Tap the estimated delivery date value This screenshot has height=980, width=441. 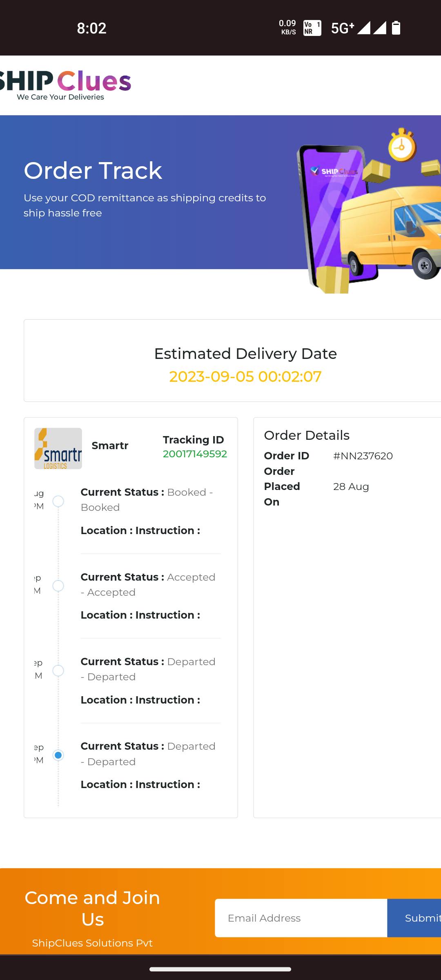pyautogui.click(x=245, y=376)
